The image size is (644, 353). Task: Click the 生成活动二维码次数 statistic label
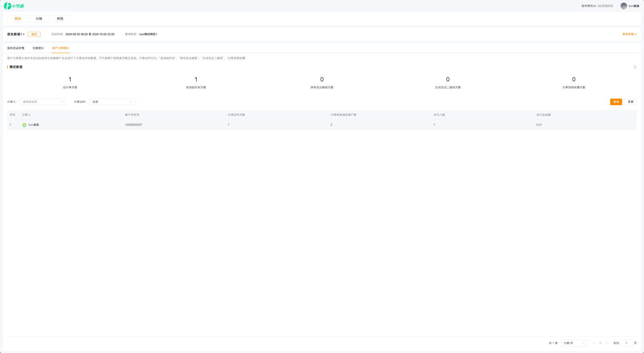(448, 87)
